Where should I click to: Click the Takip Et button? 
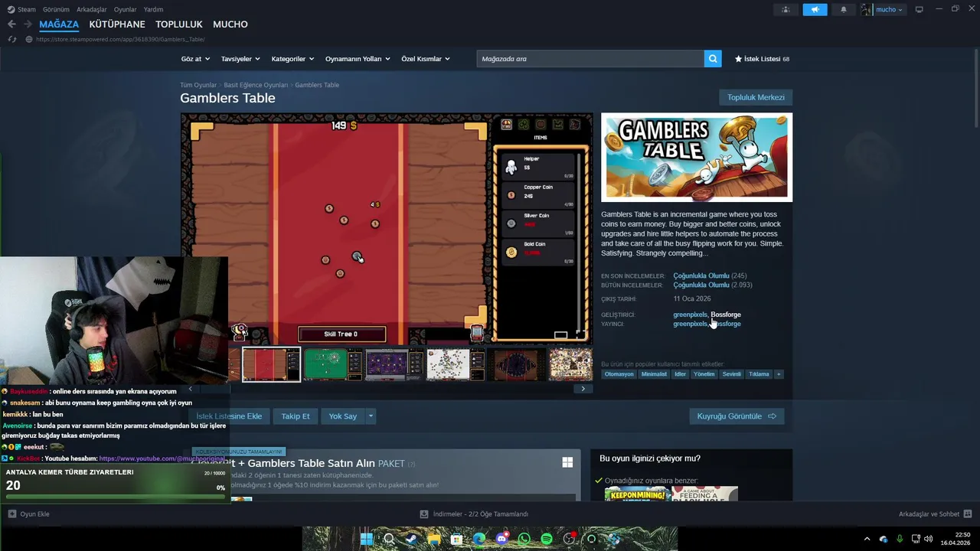[x=296, y=416]
